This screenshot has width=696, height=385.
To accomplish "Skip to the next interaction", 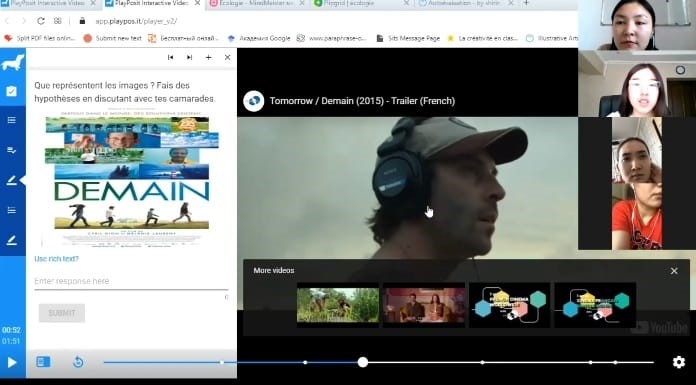I will pos(190,57).
